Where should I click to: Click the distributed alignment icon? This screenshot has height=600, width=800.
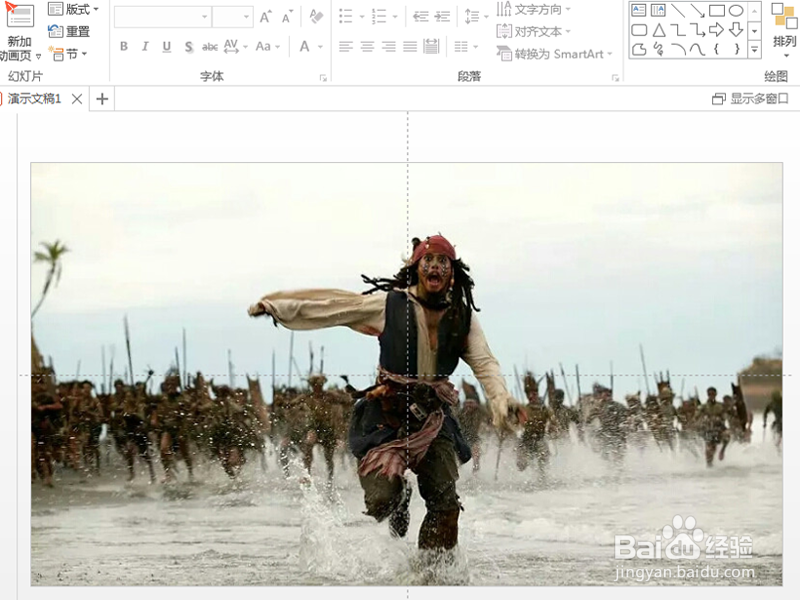(x=432, y=47)
